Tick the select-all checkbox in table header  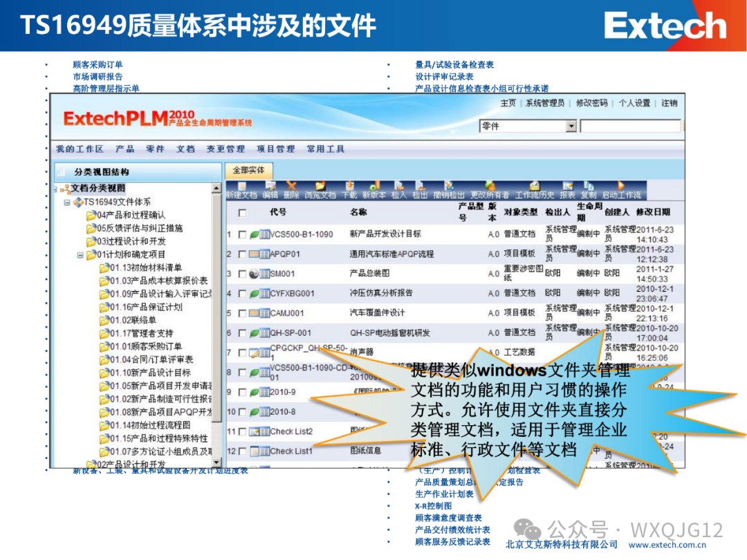point(242,213)
